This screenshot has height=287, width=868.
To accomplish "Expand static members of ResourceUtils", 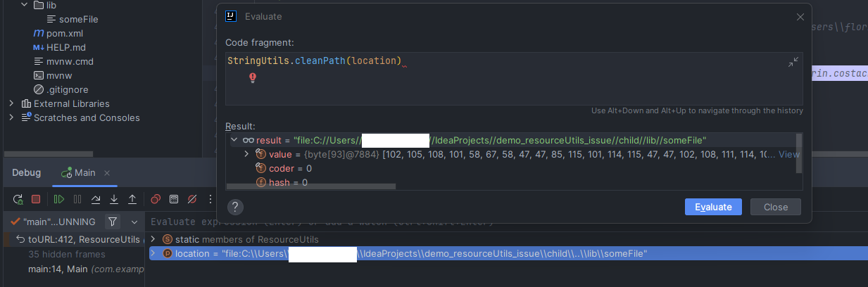I will [154, 239].
